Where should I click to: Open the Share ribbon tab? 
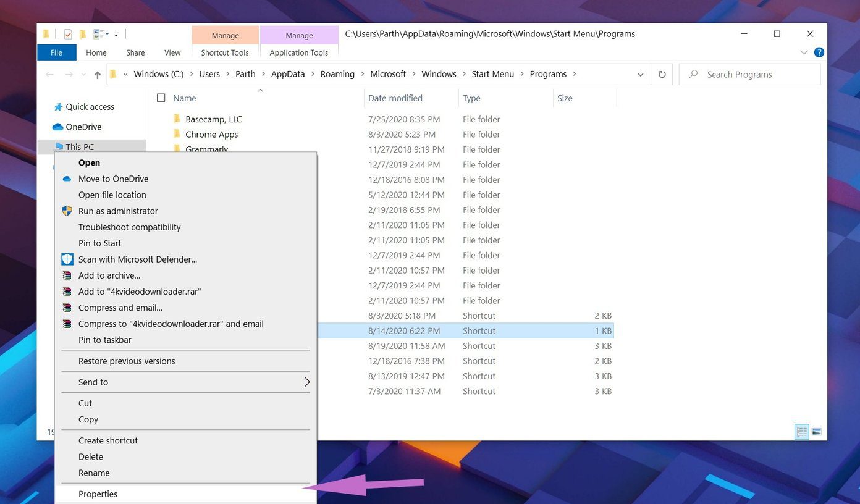[x=135, y=52]
